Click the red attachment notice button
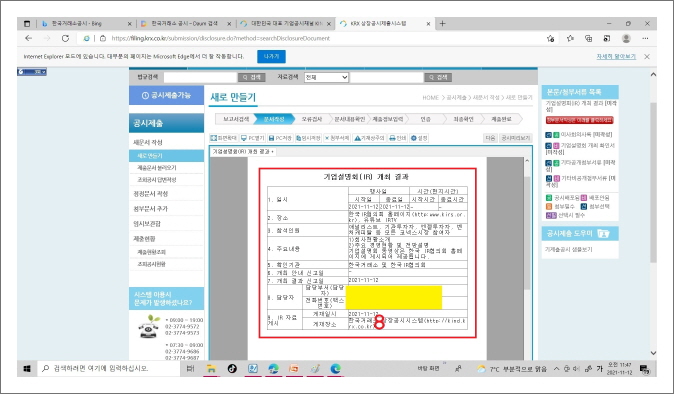The width and height of the screenshot is (674, 394). point(579,120)
